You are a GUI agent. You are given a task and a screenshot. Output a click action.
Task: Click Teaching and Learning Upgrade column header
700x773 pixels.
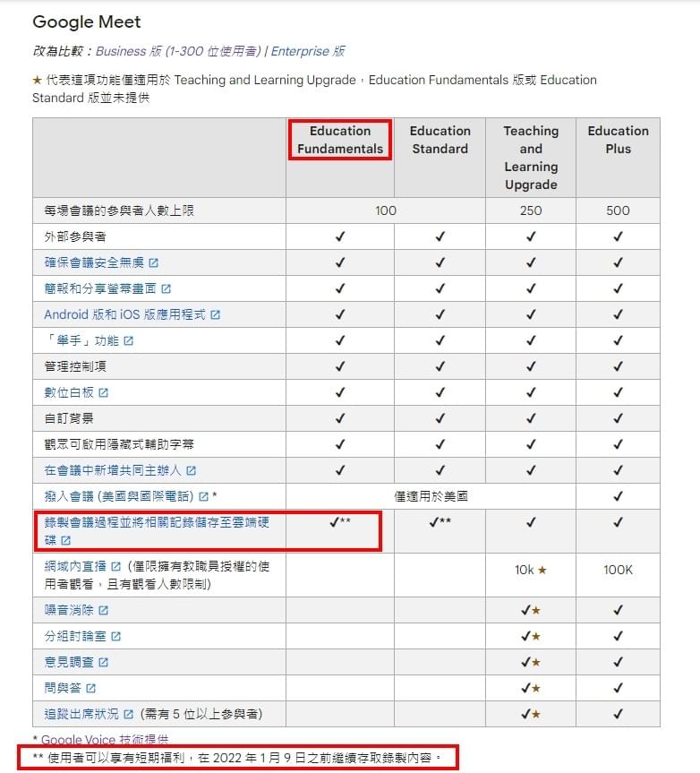(531, 158)
